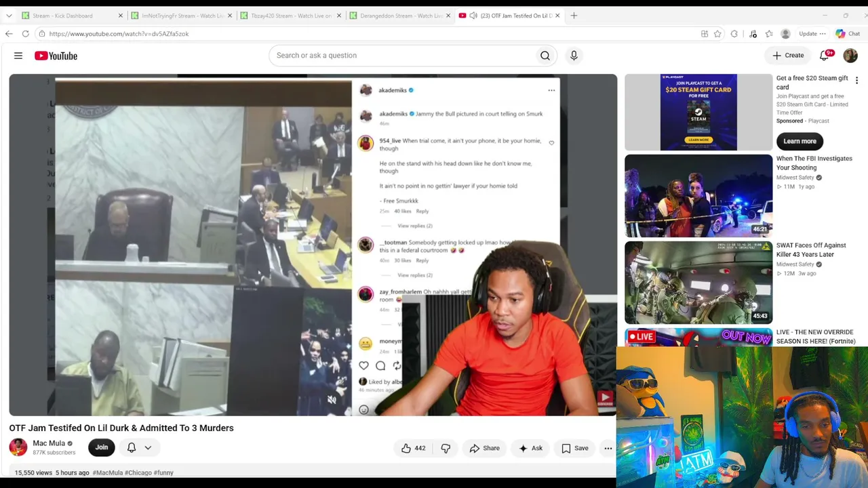Switch to Derangeddon Stream tab
This screenshot has width=868, height=488.
[399, 16]
